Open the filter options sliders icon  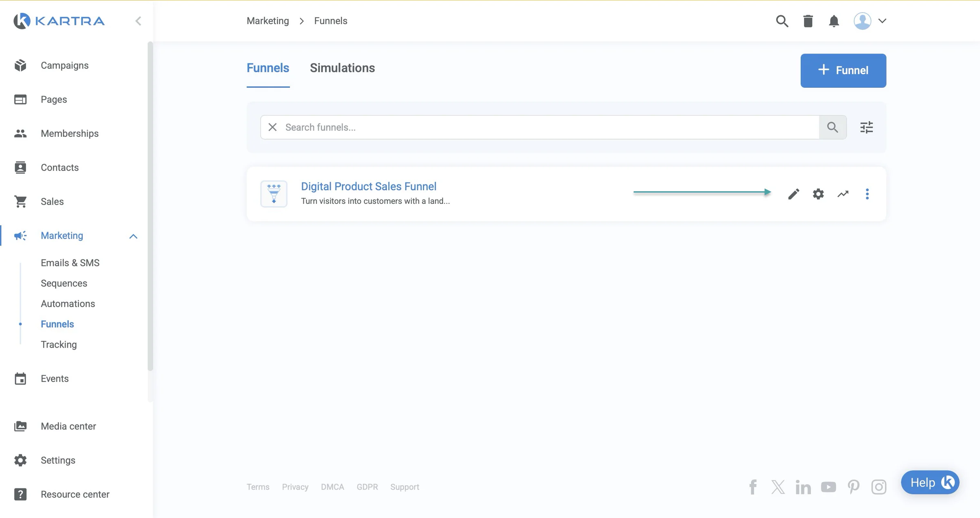tap(866, 127)
